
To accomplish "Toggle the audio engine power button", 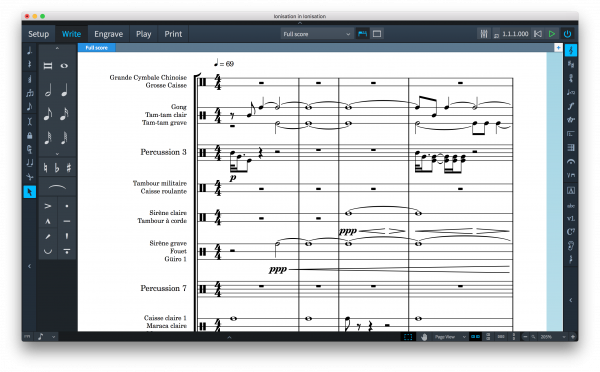I will pyautogui.click(x=567, y=34).
